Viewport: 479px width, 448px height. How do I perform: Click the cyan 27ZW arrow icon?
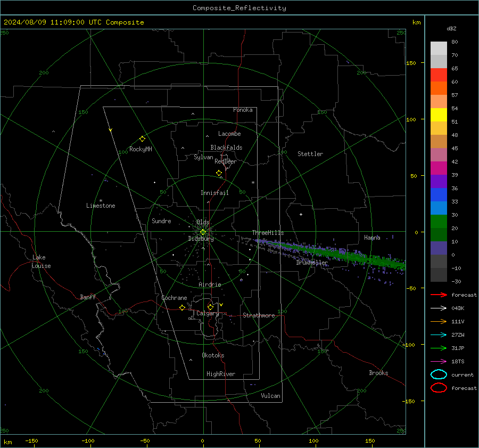coord(439,335)
